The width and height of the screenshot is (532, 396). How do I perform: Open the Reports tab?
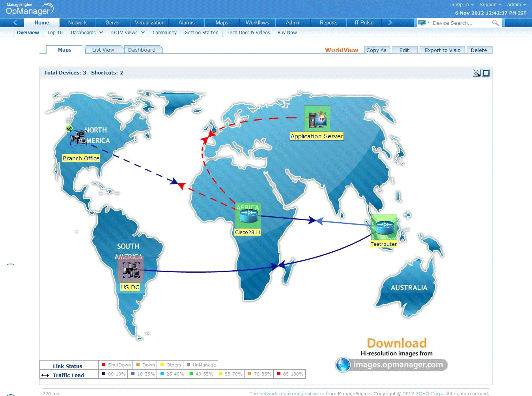point(329,23)
